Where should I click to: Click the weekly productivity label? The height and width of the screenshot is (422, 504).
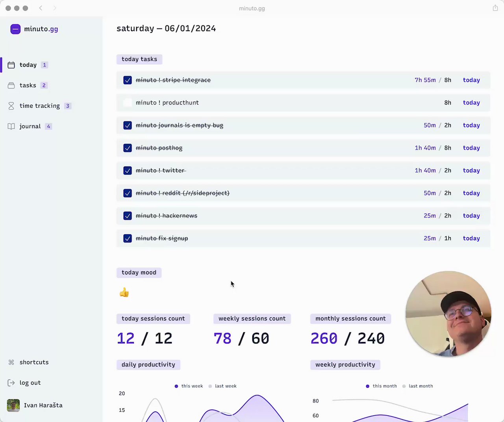tap(345, 365)
